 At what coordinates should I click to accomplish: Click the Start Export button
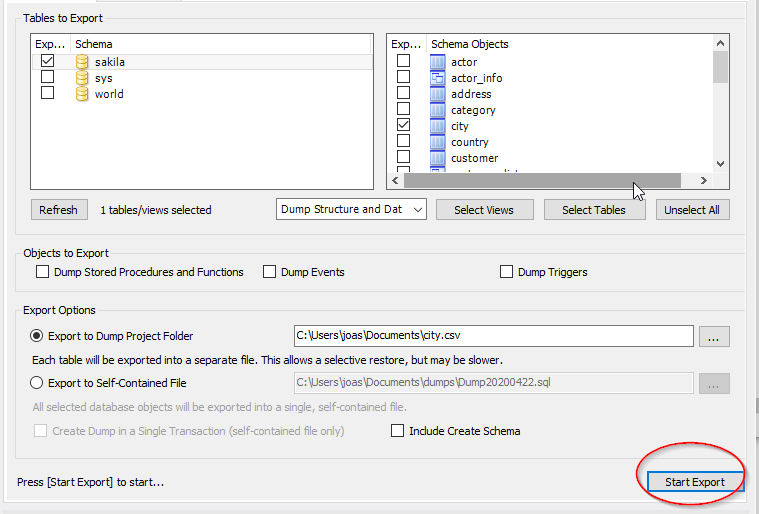694,482
